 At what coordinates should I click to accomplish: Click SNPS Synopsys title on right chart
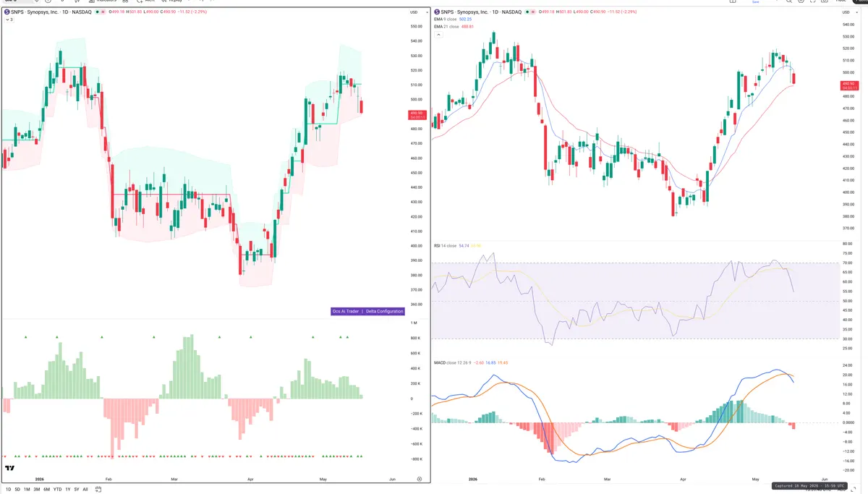482,12
